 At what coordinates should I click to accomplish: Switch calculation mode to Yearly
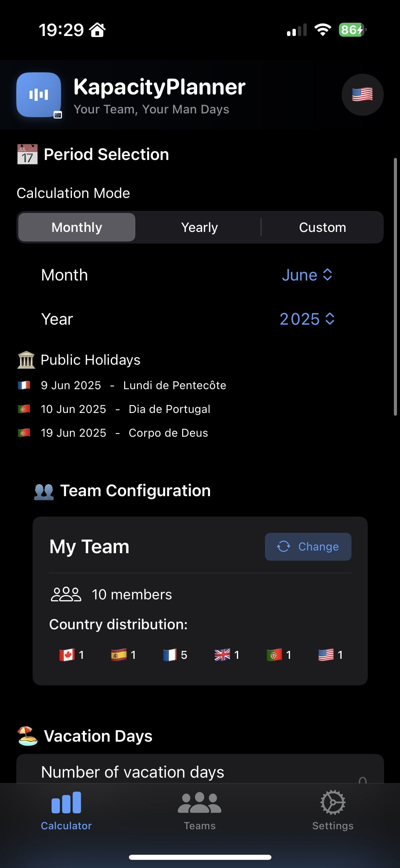click(x=199, y=227)
